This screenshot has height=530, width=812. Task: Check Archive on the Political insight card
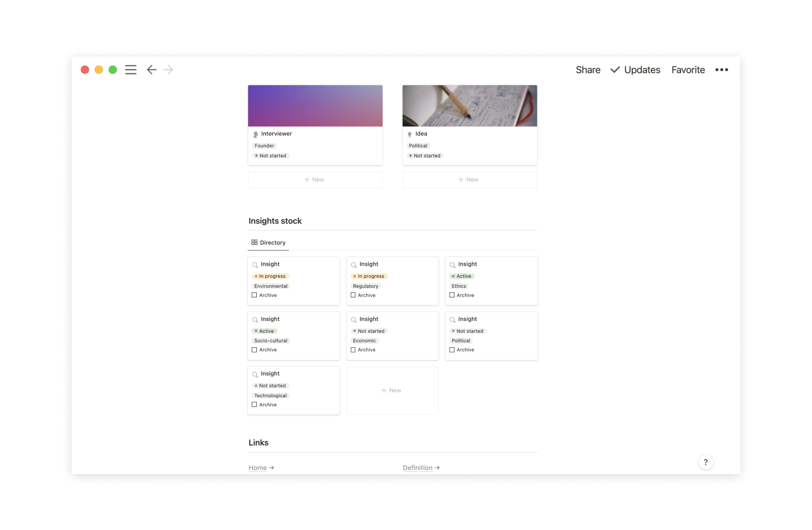[452, 350]
